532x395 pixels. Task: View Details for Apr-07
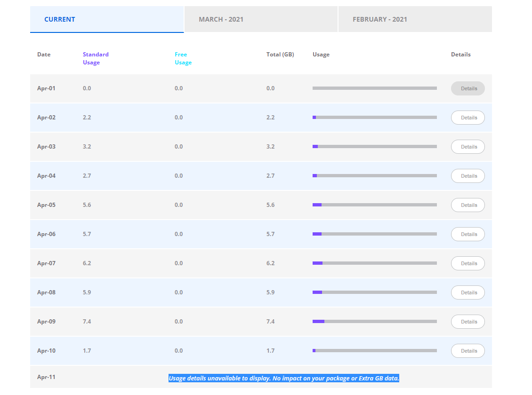pos(468,263)
